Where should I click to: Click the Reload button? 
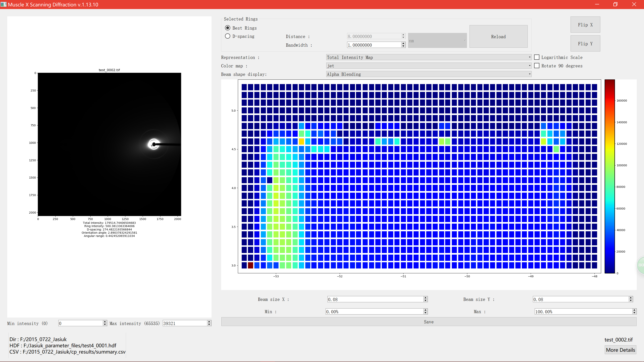(x=498, y=36)
